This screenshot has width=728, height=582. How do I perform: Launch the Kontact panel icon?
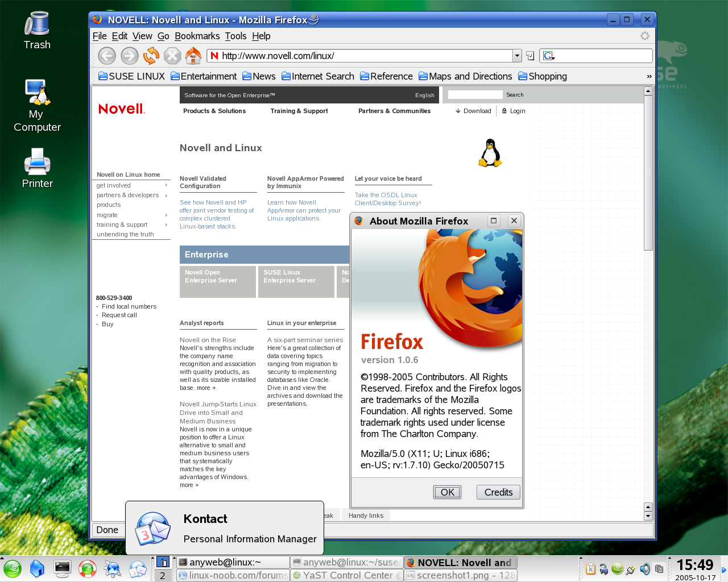click(x=137, y=569)
